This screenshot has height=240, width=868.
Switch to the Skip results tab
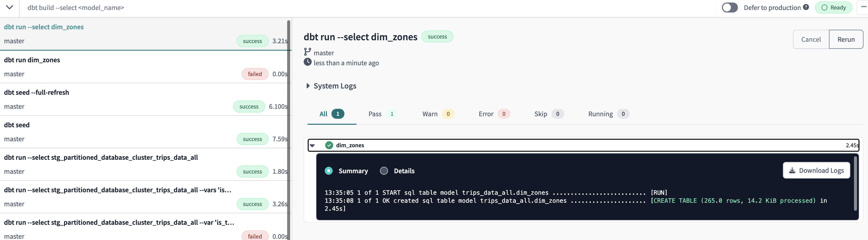click(549, 114)
